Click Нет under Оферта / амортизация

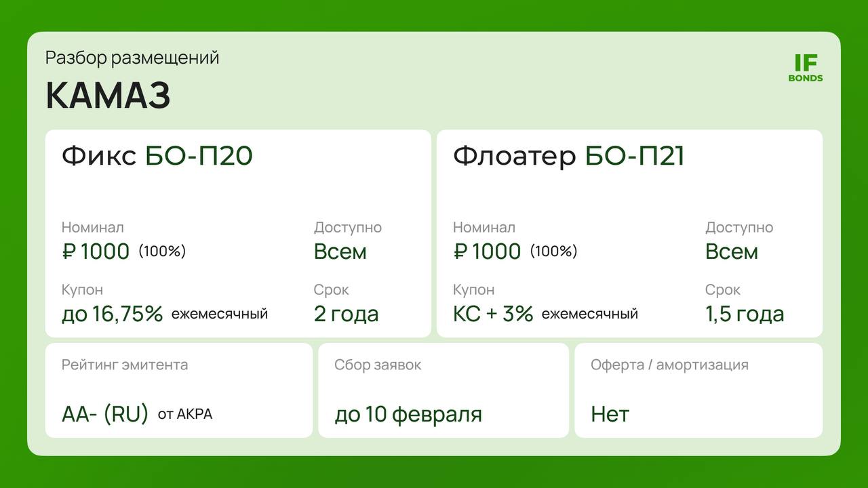[610, 413]
